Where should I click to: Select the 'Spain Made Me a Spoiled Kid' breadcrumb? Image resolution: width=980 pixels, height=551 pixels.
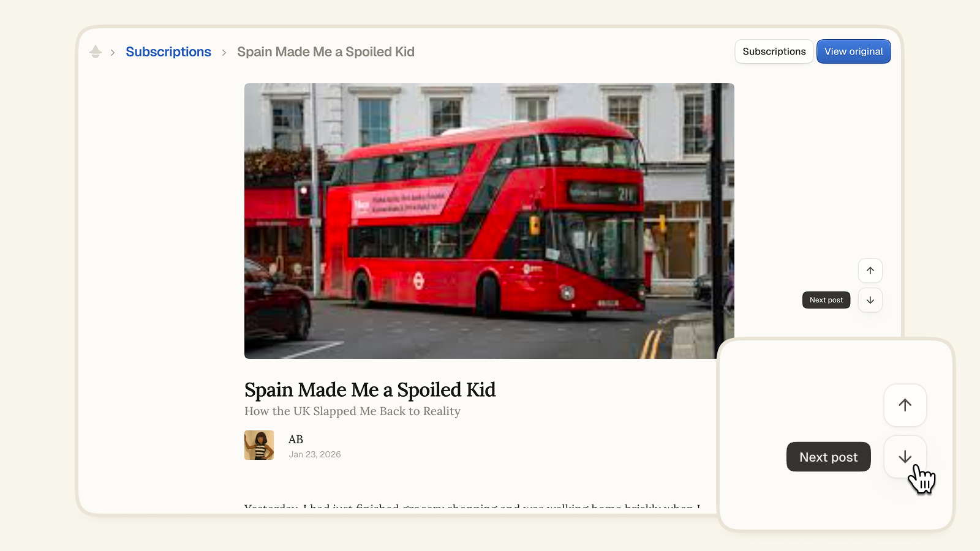pyautogui.click(x=325, y=52)
